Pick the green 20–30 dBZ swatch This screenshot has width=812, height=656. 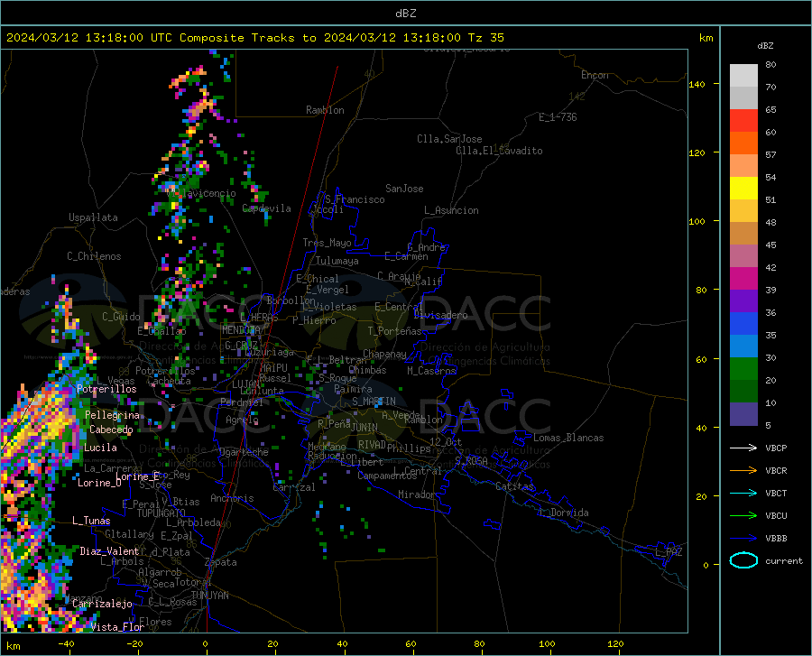coord(743,369)
